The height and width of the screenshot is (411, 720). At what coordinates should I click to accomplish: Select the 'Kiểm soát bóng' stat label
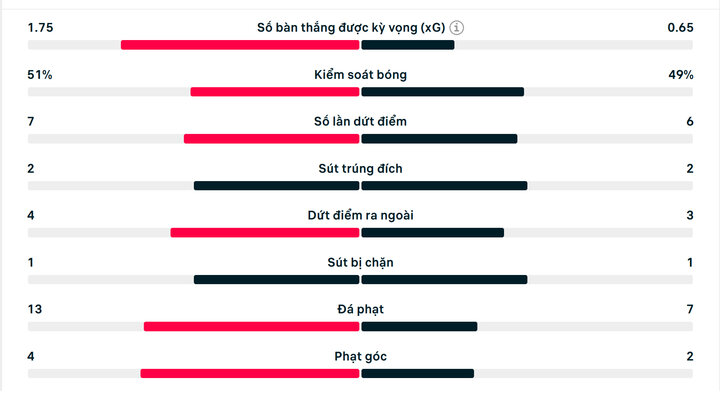360,74
